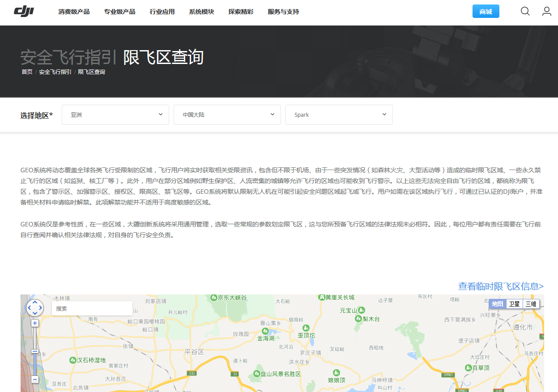Zoom out with the minus button on the map
Screen dimensions: 558x392
point(35,379)
